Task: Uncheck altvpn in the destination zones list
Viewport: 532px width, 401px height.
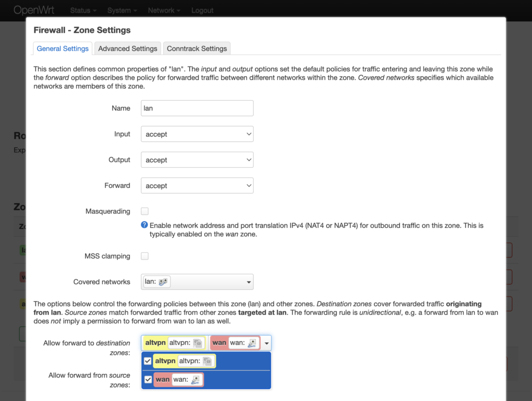Action: pyautogui.click(x=148, y=361)
